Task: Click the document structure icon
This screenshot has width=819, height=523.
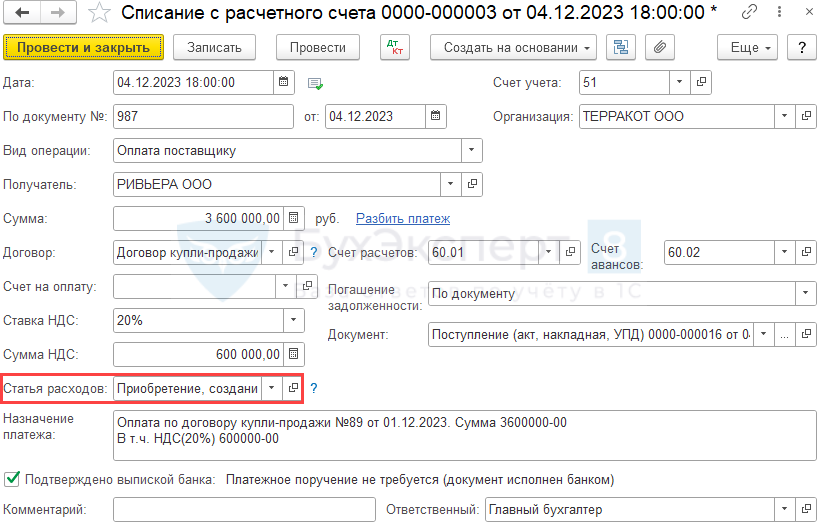Action: click(x=622, y=47)
